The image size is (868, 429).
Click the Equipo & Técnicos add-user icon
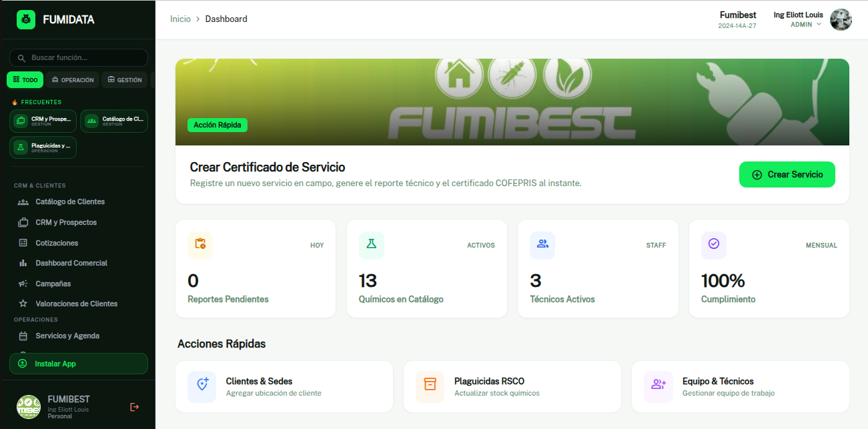click(x=659, y=387)
